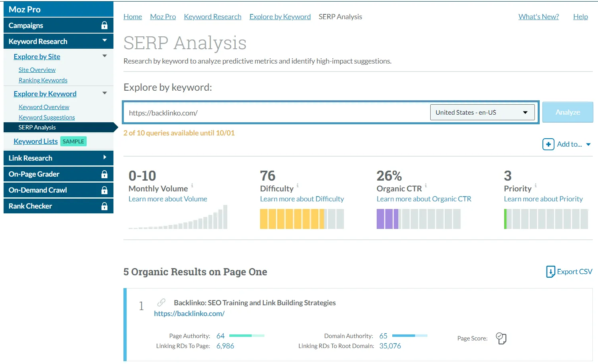Open the Learn more about Difficulty link
The width and height of the screenshot is (598, 364).
tap(302, 199)
